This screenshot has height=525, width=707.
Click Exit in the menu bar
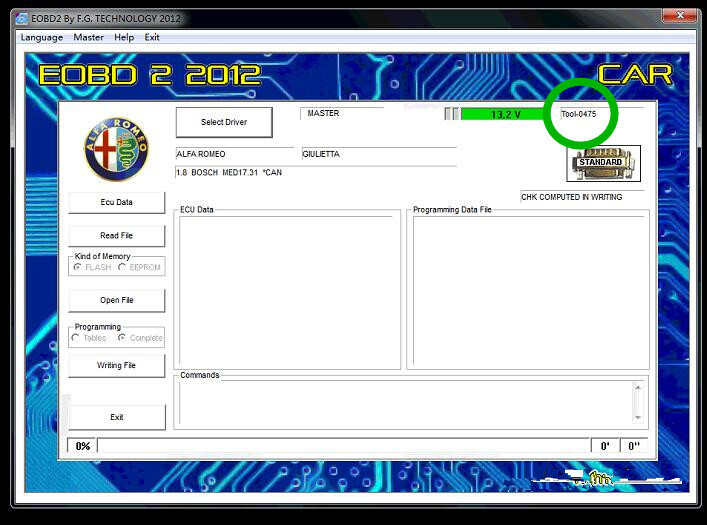152,37
